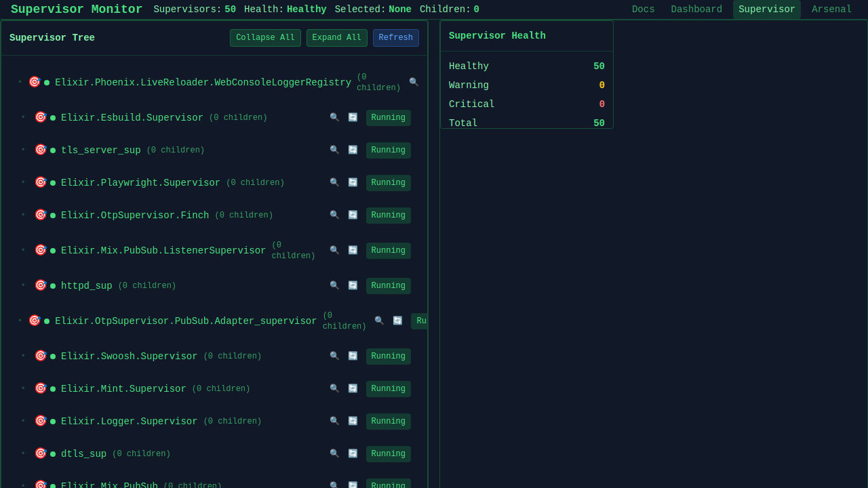Inspect Elixir.Playwright.Supervisor with magnifier icon
Image resolution: width=868 pixels, height=488 pixels.
[334, 182]
